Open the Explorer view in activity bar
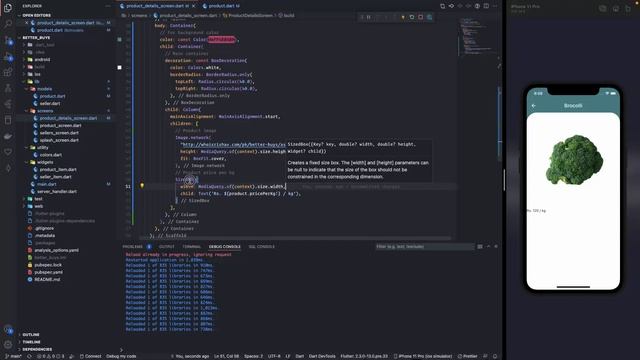This screenshot has height=360, width=640. coord(8,8)
